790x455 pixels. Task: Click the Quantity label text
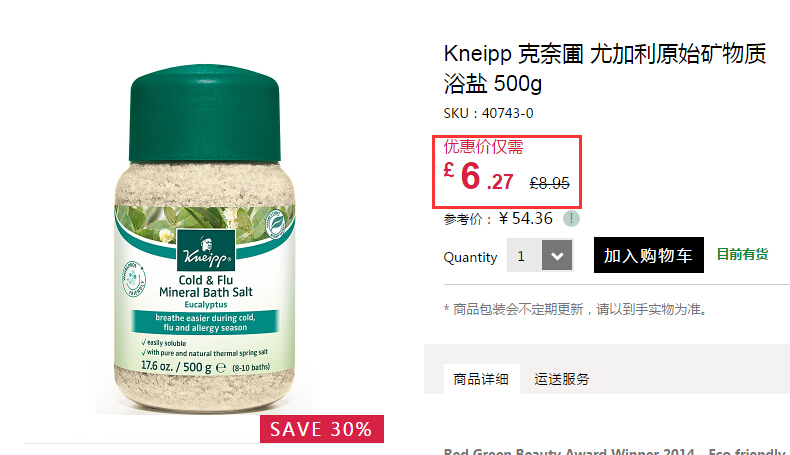[470, 257]
